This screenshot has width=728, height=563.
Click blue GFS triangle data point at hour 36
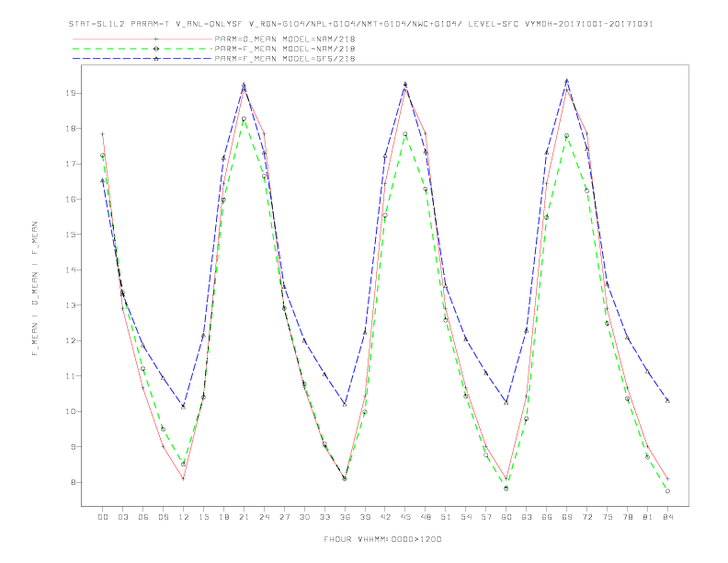[345, 404]
